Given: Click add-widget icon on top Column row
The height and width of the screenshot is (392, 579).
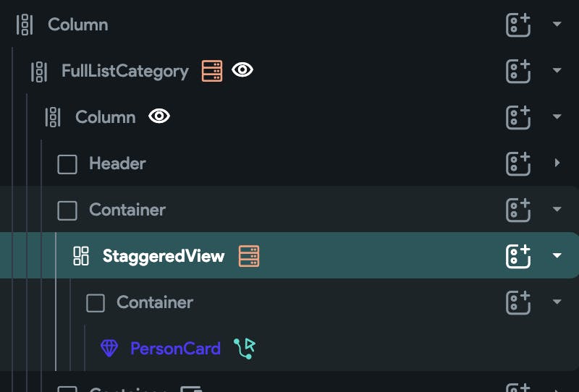Looking at the screenshot, I should (518, 25).
